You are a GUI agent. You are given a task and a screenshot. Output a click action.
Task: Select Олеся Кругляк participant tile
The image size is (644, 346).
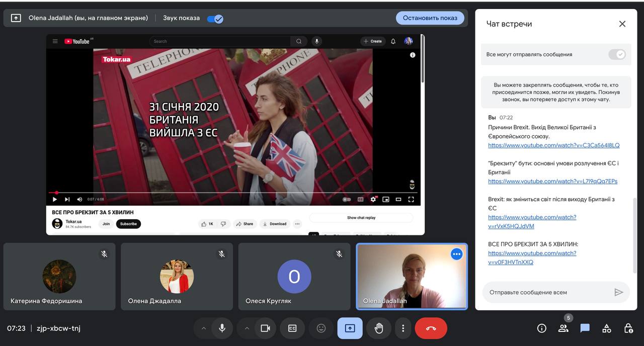(294, 277)
